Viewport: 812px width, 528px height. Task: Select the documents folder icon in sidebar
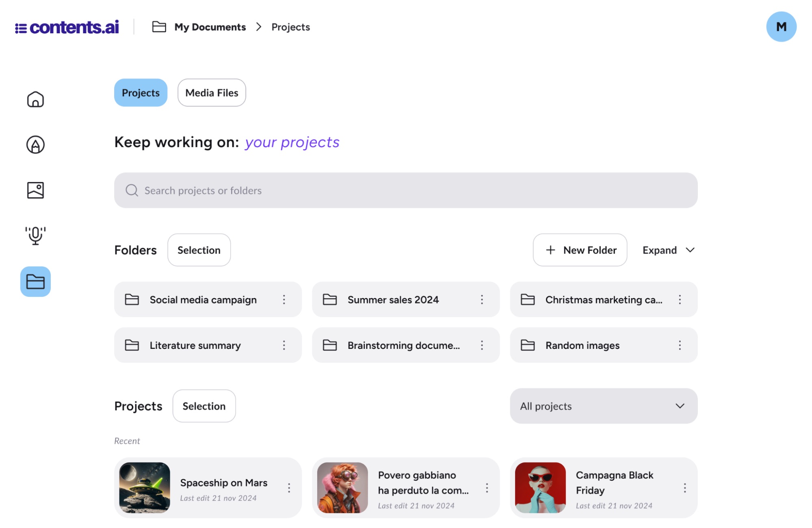point(35,281)
